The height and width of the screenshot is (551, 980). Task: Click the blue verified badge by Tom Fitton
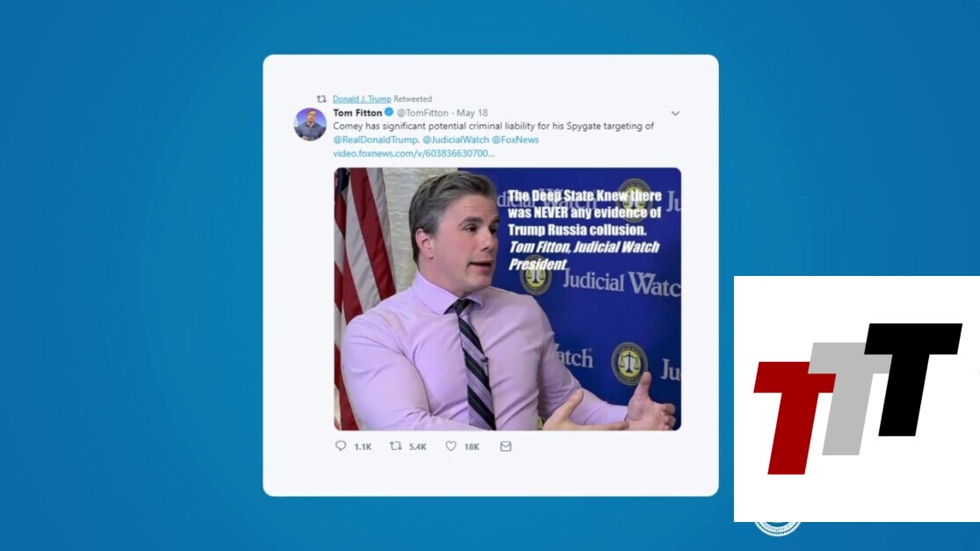tap(388, 112)
